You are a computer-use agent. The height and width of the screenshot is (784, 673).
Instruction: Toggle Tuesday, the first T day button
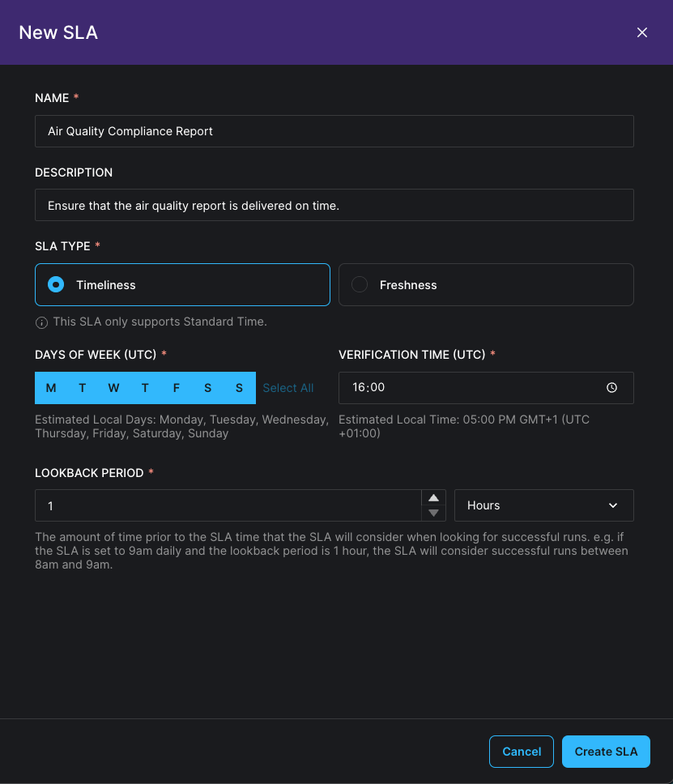pyautogui.click(x=83, y=388)
